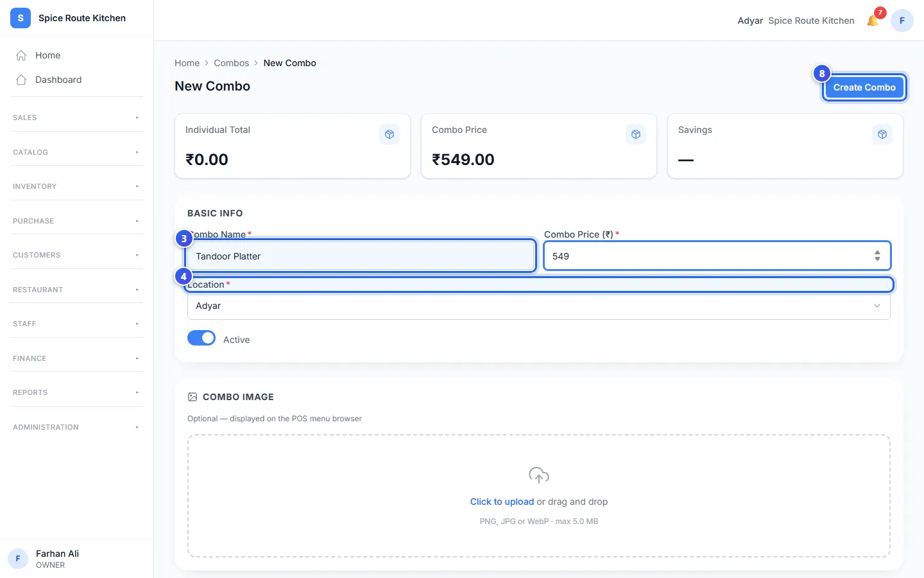Open the Location dropdown showing Adyar
This screenshot has width=924, height=578.
click(x=539, y=306)
